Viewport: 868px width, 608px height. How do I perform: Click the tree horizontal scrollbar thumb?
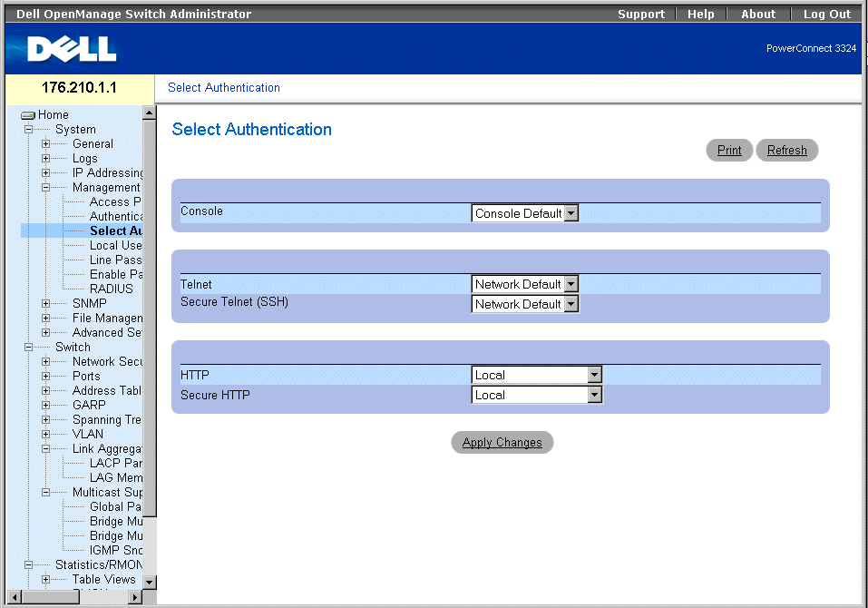point(51,597)
